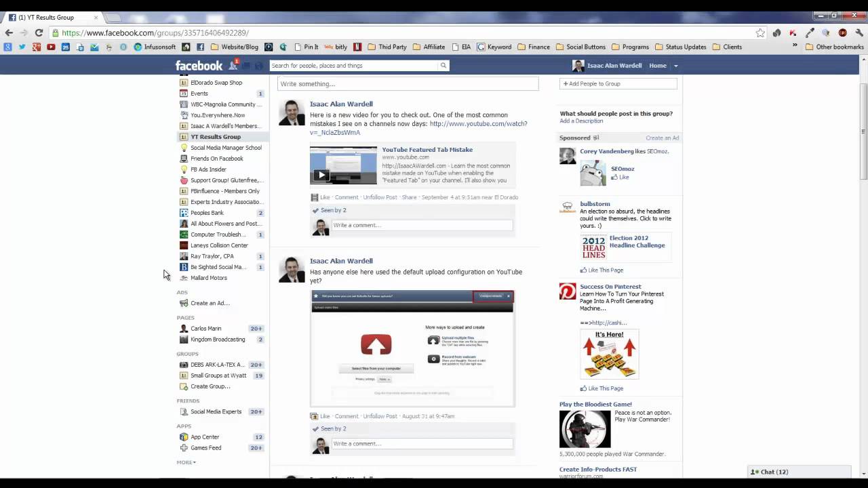Screen dimensions: 868x488
Task: Open the Facebook bookmark in bookmarks bar
Action: tap(200, 47)
